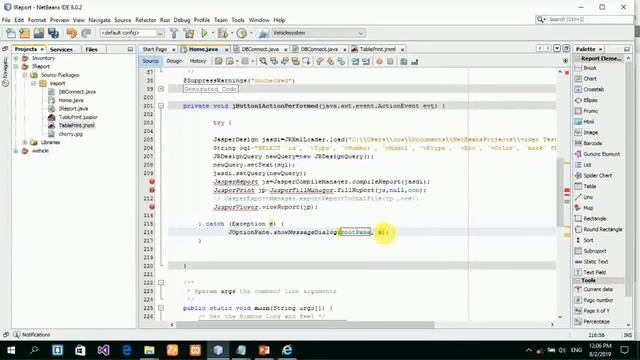Image resolution: width=640 pixels, height=360 pixels.
Task: Open the Debug menu
Action: pyautogui.click(x=182, y=20)
